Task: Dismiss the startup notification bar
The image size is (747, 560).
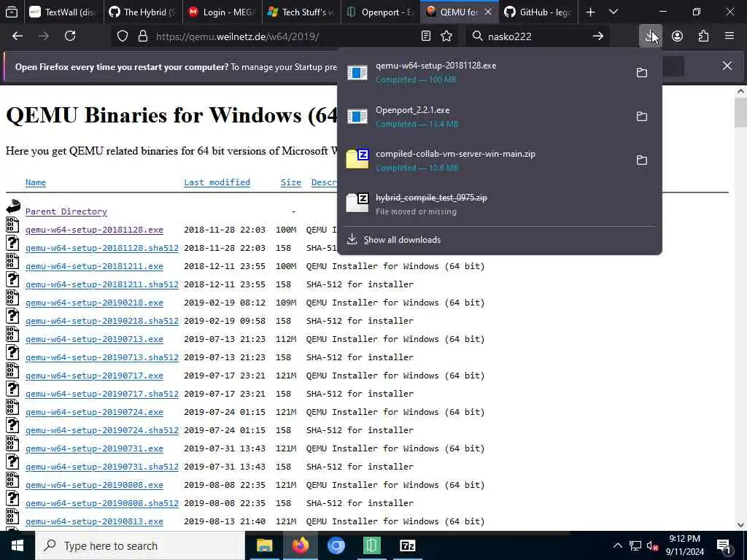Action: 727,66
